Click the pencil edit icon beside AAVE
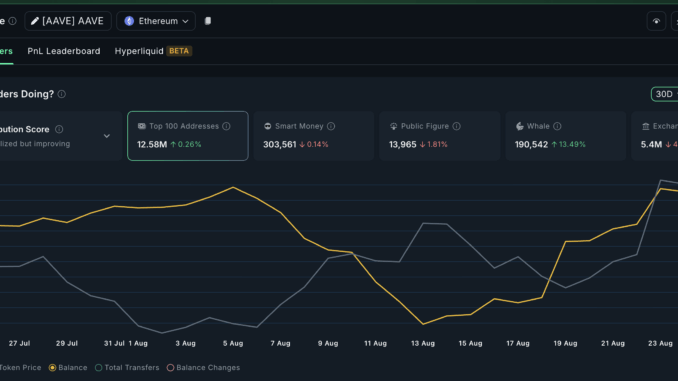This screenshot has width=678, height=381. [x=35, y=21]
